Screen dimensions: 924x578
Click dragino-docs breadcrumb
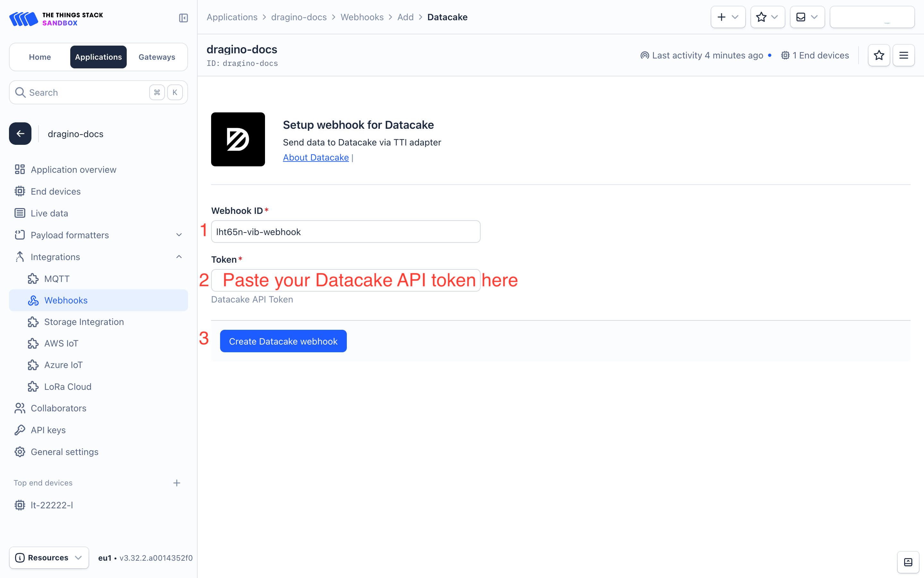299,17
